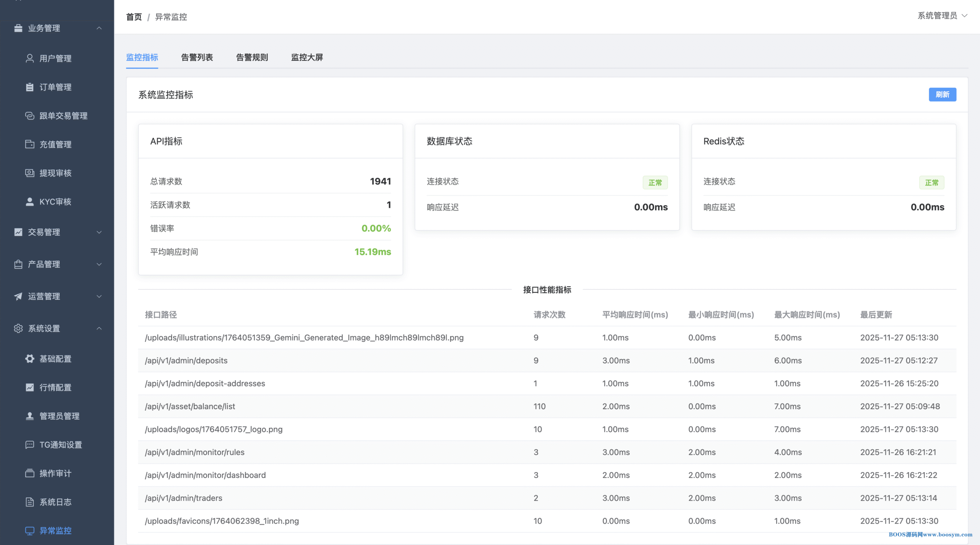Open the 监控大屏 tab

tap(307, 57)
